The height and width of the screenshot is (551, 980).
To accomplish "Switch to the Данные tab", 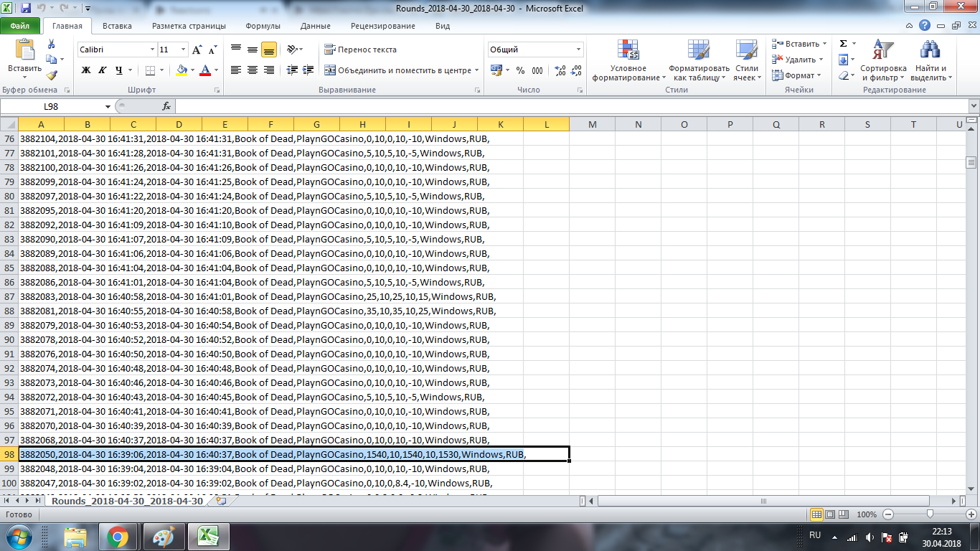I will tap(316, 26).
